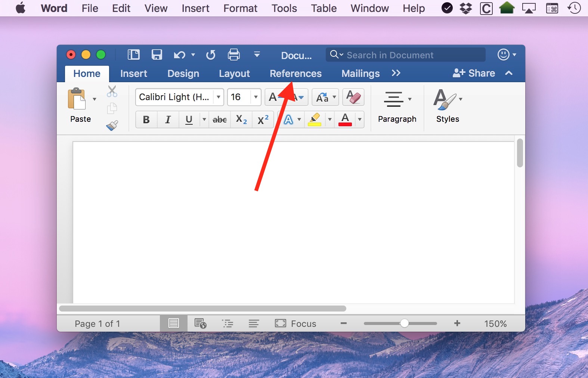The width and height of the screenshot is (588, 378).
Task: Click the AirPlay display menu bar icon
Action: tap(529, 8)
